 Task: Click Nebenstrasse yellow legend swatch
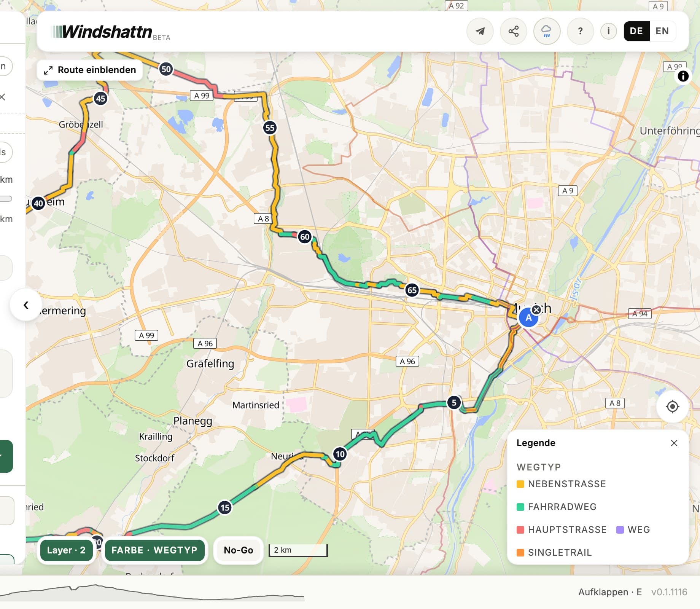(520, 484)
